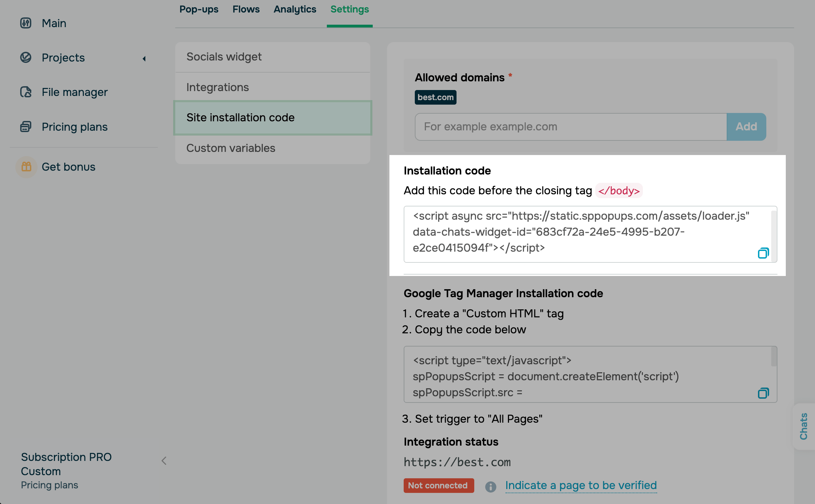Copy the installation code with copy icon

763,253
